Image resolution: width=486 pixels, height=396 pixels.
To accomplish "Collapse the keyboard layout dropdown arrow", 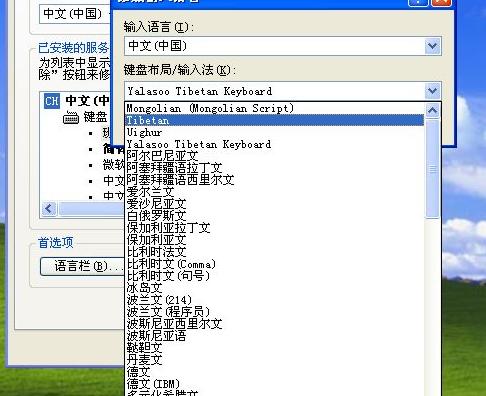I will click(432, 91).
